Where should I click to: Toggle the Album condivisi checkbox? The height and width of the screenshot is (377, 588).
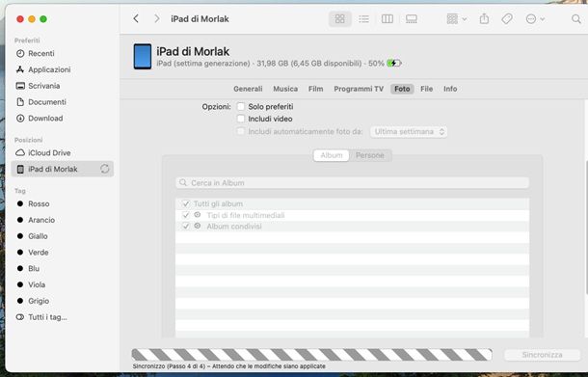pos(186,227)
